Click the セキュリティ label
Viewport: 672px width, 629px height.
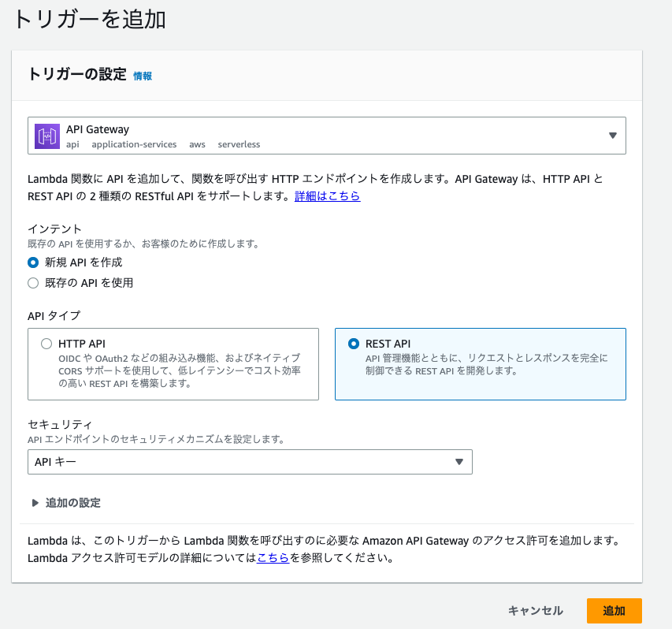[x=60, y=425]
